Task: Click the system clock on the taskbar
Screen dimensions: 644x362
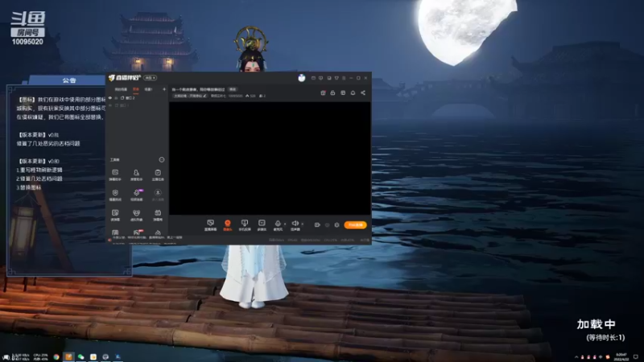Action: [x=621, y=357]
